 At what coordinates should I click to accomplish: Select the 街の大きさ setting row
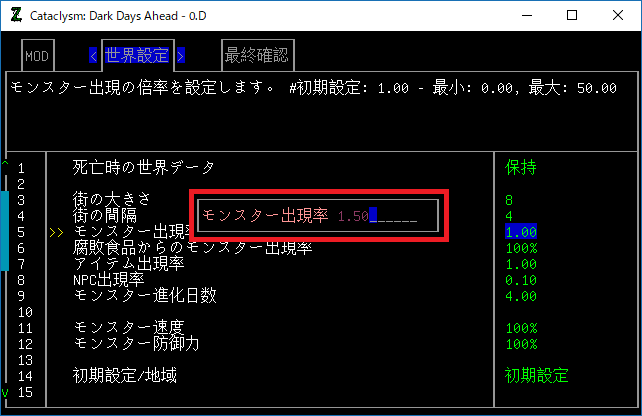(112, 199)
